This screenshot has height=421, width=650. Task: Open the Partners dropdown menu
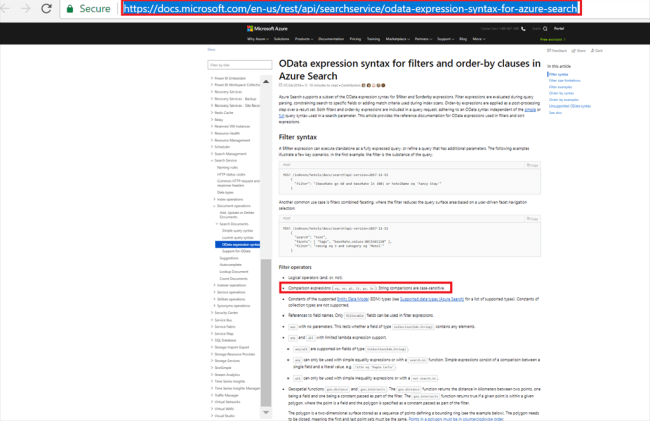pyautogui.click(x=423, y=39)
